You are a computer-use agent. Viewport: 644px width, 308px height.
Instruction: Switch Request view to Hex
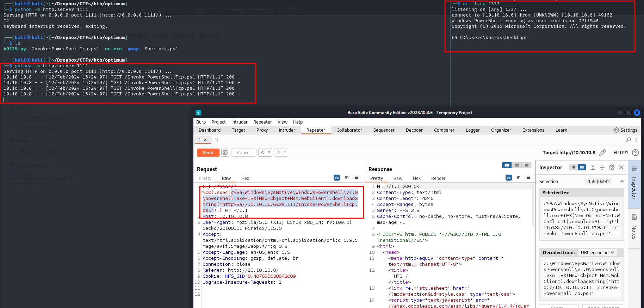[x=245, y=178]
